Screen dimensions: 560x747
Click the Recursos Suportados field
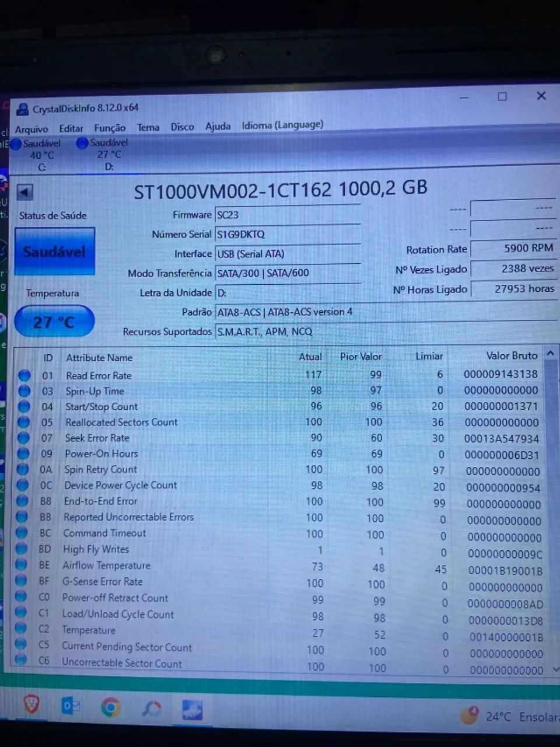(x=386, y=331)
